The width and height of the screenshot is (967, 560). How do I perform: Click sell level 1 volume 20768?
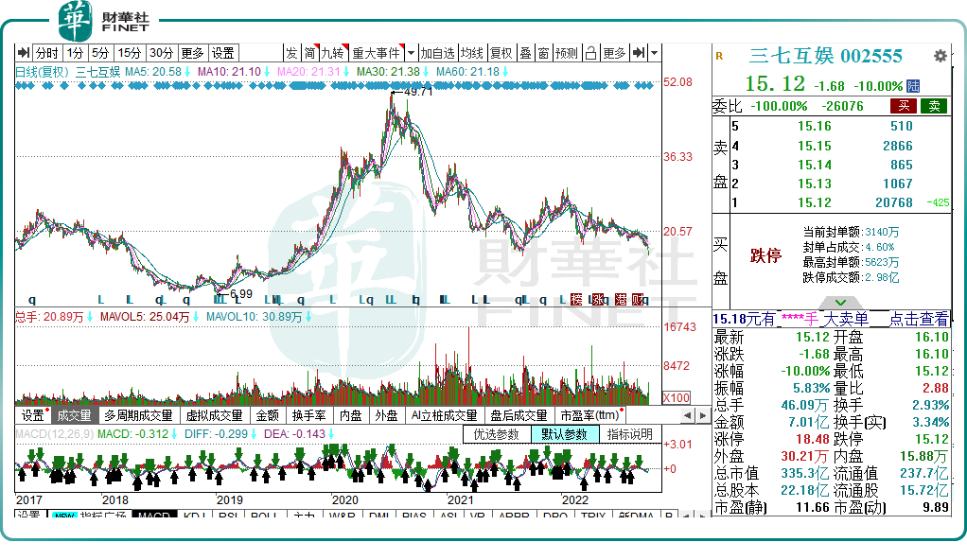[893, 203]
